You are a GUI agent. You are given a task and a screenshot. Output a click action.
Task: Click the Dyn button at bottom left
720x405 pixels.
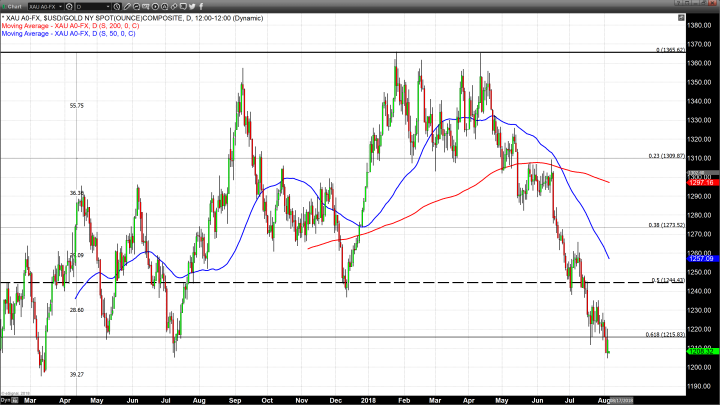[x=6, y=400]
